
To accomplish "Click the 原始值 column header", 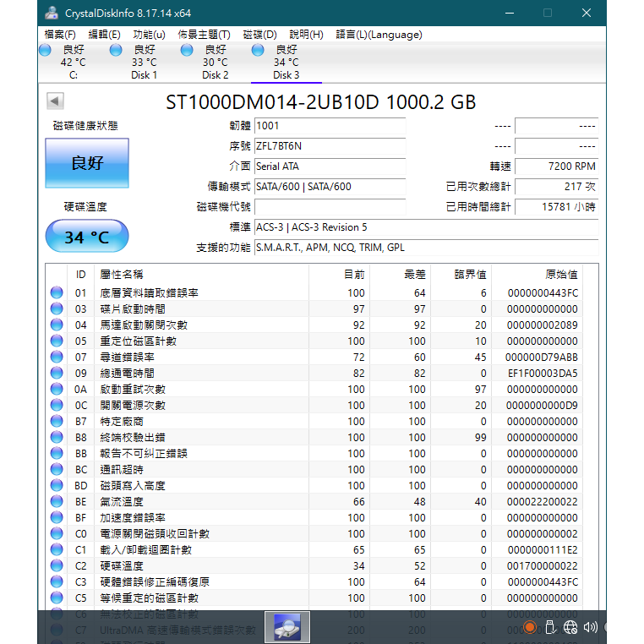I will coord(537,275).
